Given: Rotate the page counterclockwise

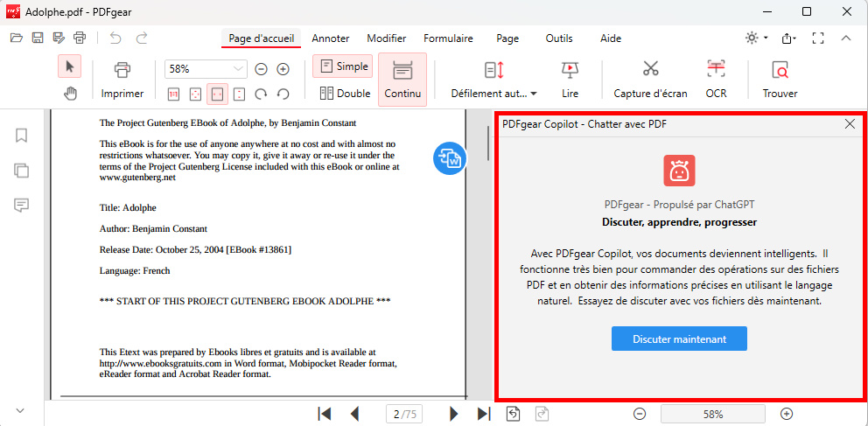Looking at the screenshot, I should point(283,94).
